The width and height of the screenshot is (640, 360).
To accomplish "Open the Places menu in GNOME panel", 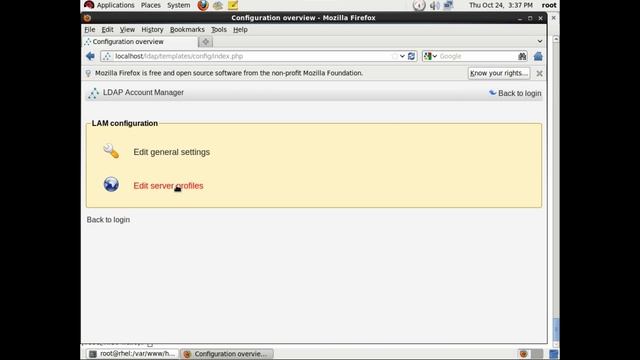I will tap(151, 5).
